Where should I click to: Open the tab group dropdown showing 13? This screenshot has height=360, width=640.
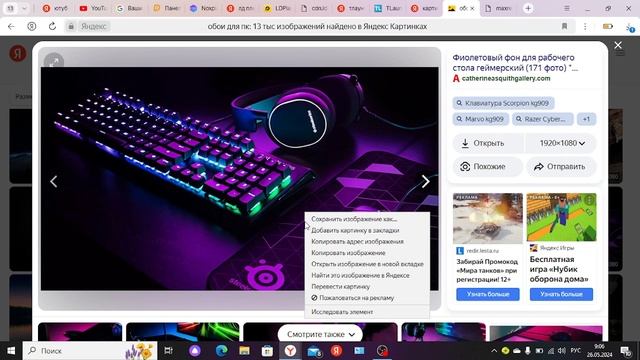(x=16, y=8)
